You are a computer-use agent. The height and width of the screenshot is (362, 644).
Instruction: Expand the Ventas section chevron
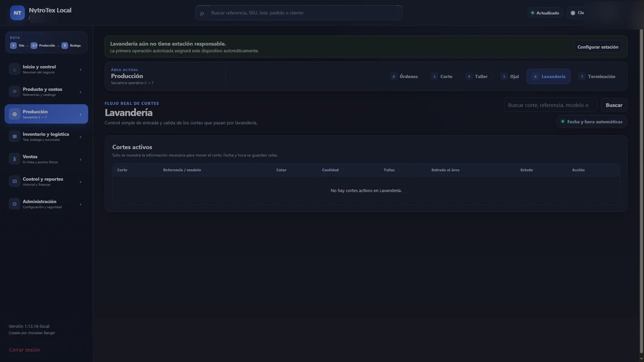pyautogui.click(x=80, y=160)
